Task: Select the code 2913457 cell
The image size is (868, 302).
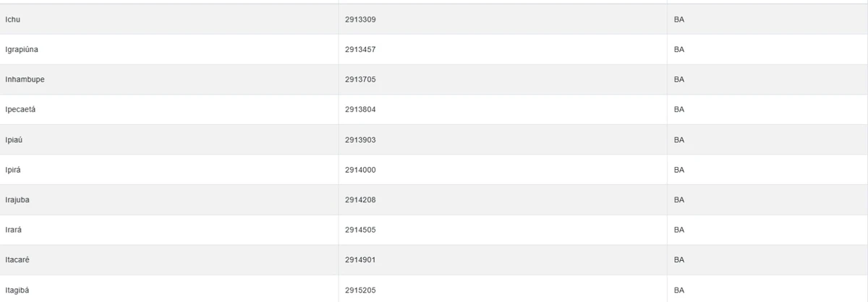Action: click(360, 49)
